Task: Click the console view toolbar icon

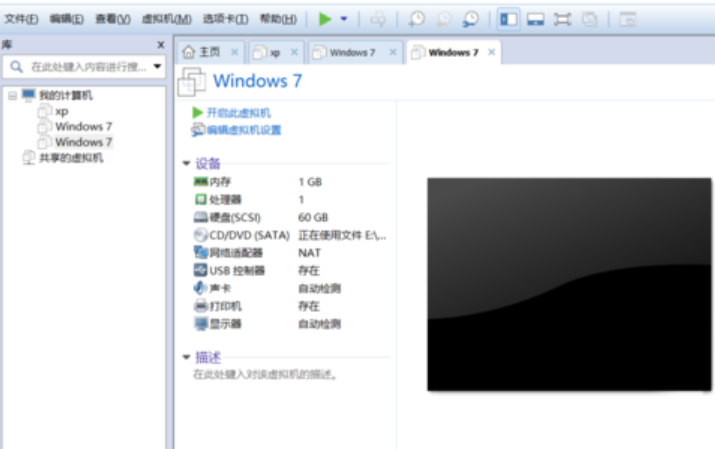Action: click(x=628, y=19)
